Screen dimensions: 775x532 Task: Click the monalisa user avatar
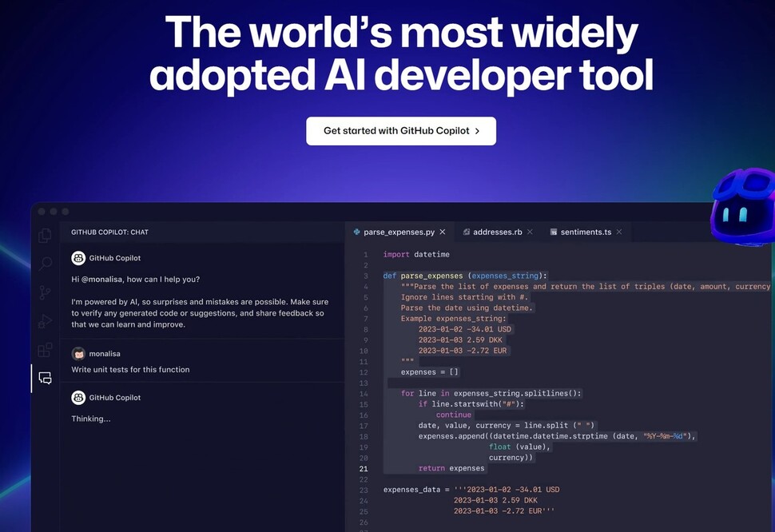tap(78, 353)
